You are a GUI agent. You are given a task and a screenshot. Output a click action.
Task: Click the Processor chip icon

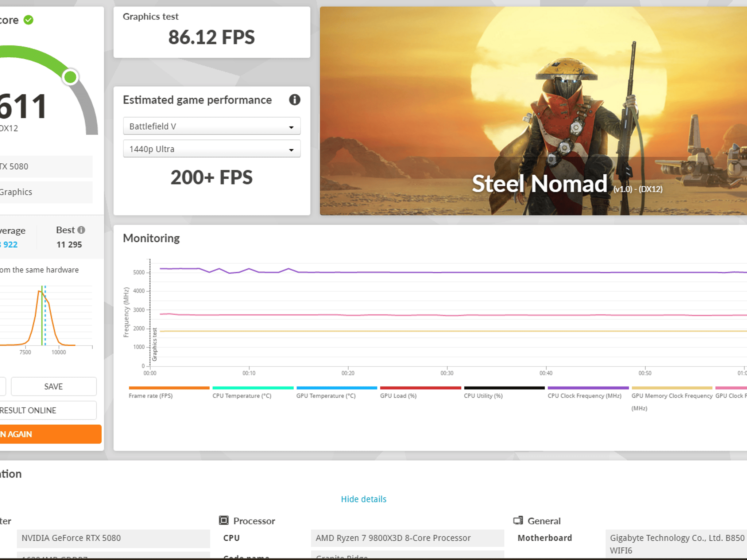click(224, 520)
